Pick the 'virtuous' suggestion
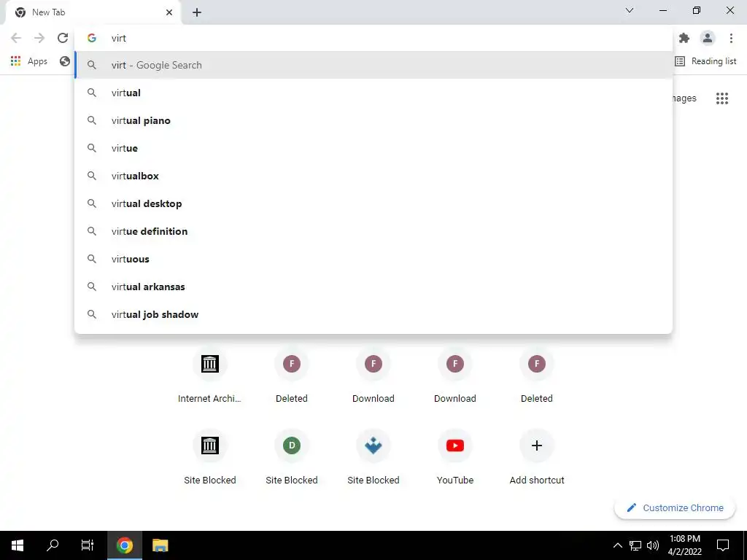This screenshot has height=560, width=747. tap(373, 259)
